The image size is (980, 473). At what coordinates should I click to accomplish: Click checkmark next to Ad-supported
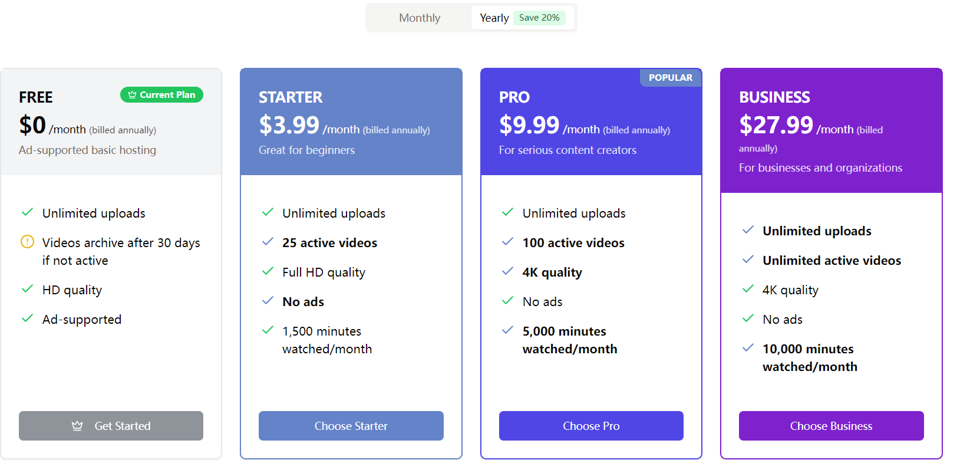pos(27,318)
